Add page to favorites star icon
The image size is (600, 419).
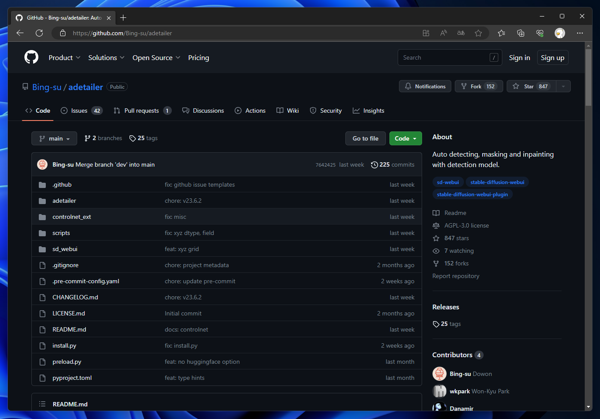click(x=478, y=33)
